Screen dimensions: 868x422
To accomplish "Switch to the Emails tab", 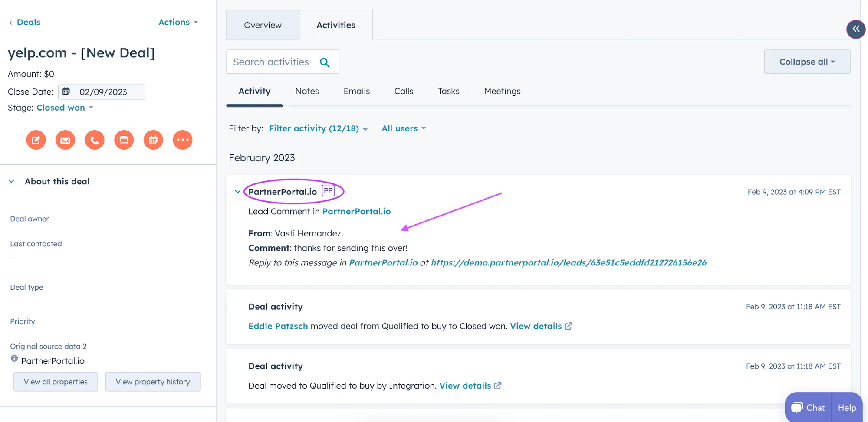I will pos(357,91).
